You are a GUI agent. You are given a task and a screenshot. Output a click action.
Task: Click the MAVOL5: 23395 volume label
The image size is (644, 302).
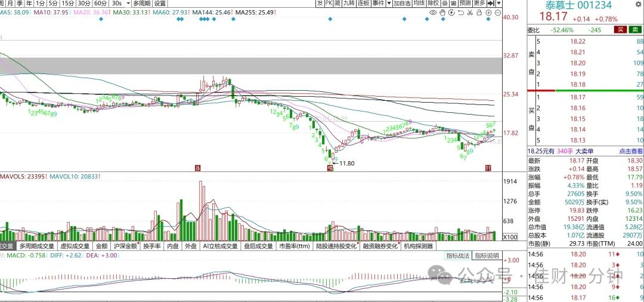[x=23, y=176]
